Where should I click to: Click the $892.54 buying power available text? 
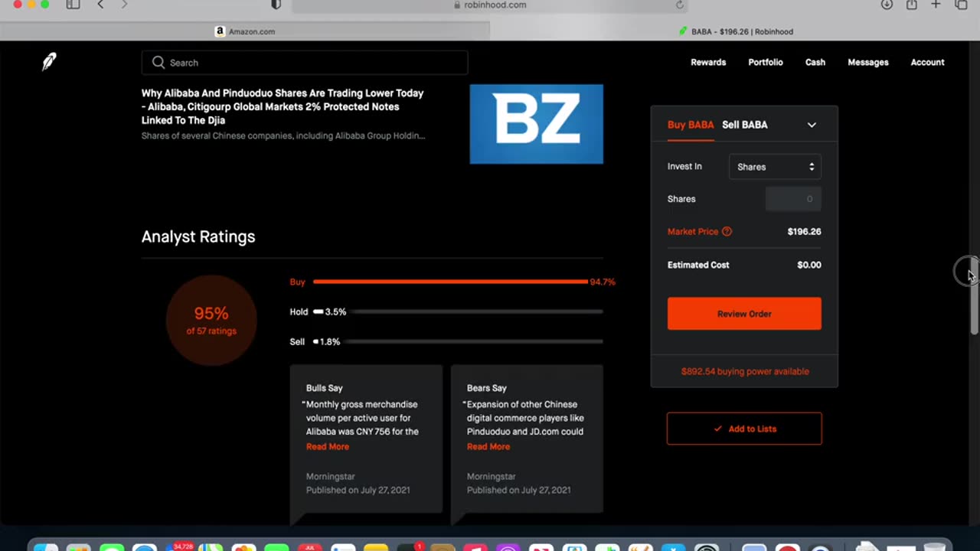[745, 371]
